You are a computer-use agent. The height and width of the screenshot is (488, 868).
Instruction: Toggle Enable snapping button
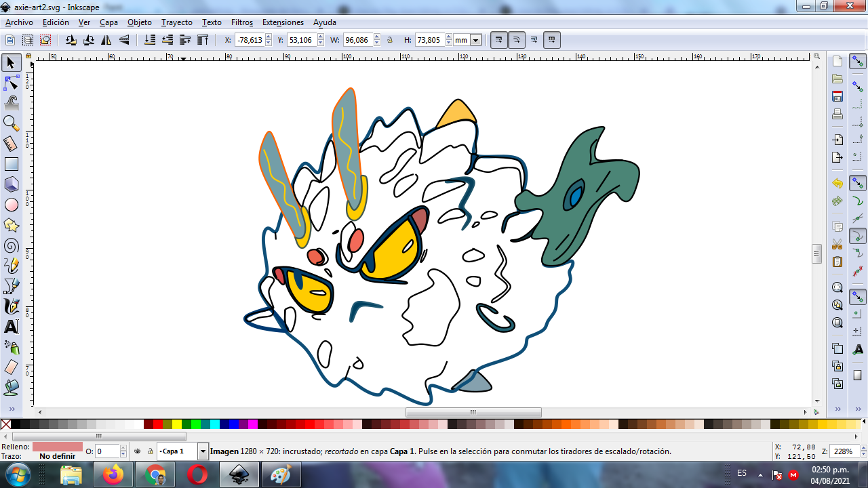click(858, 62)
